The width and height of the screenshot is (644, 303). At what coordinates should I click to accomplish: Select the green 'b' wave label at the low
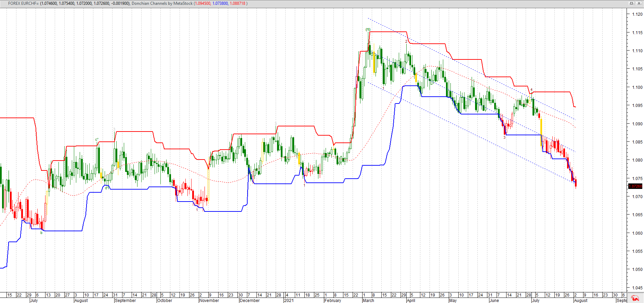(41, 233)
